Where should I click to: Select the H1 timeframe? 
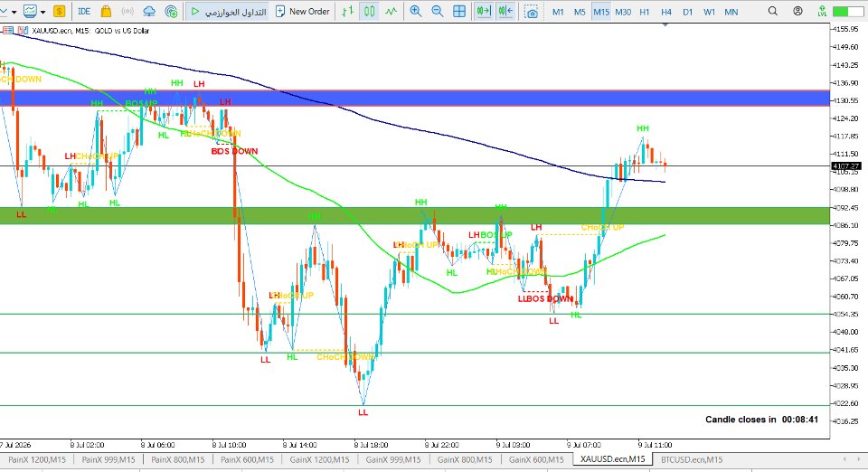coord(645,12)
